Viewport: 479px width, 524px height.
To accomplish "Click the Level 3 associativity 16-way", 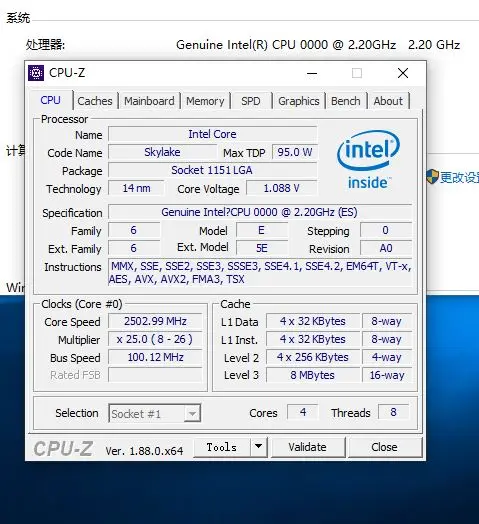I will pos(387,375).
